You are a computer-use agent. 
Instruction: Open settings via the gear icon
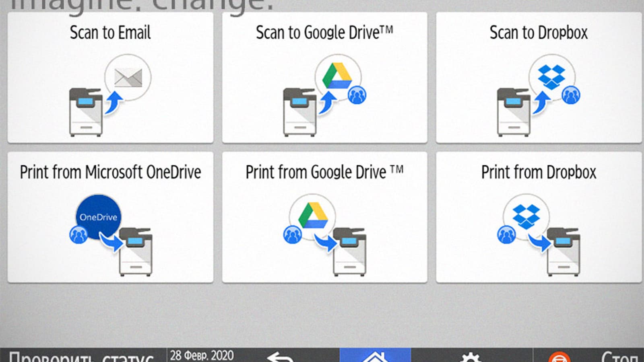[470, 357]
